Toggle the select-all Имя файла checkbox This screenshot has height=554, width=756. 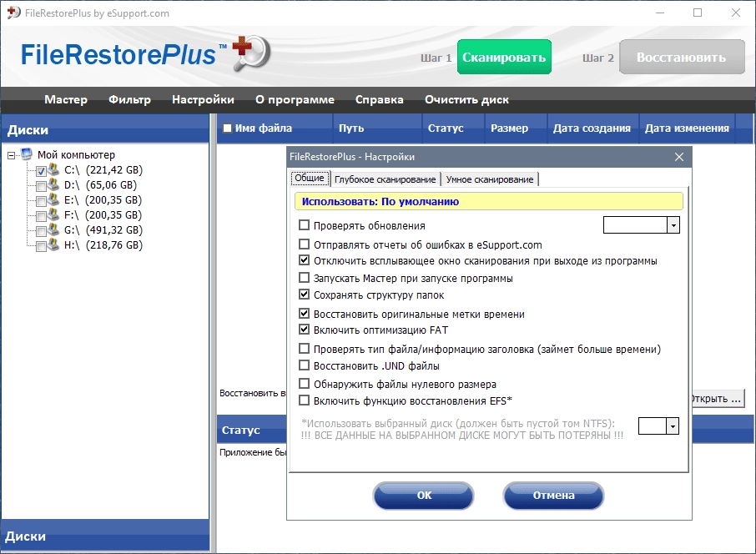[228, 128]
